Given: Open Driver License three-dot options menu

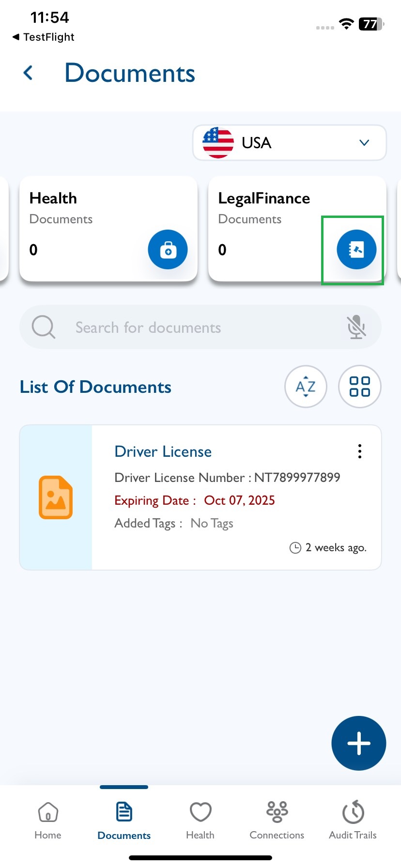Looking at the screenshot, I should [359, 451].
